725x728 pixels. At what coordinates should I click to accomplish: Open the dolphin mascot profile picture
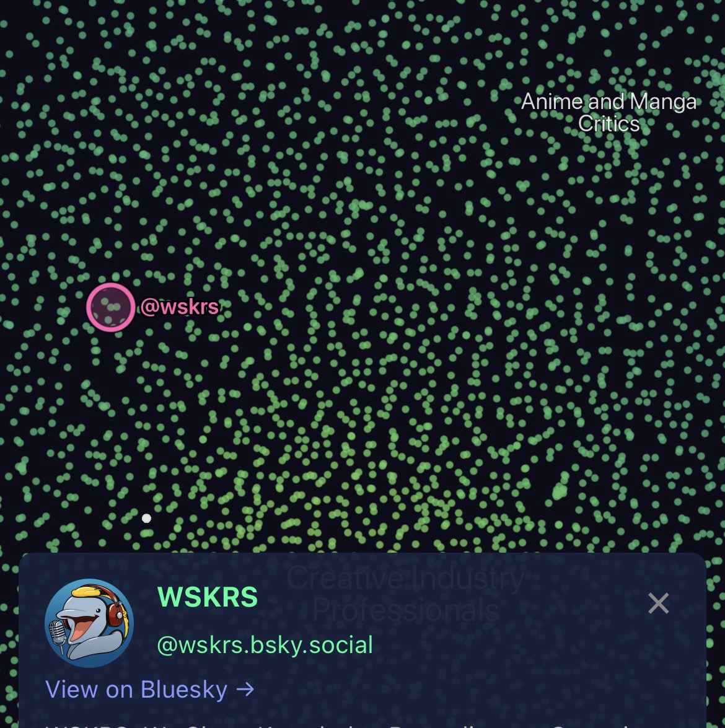point(89,623)
